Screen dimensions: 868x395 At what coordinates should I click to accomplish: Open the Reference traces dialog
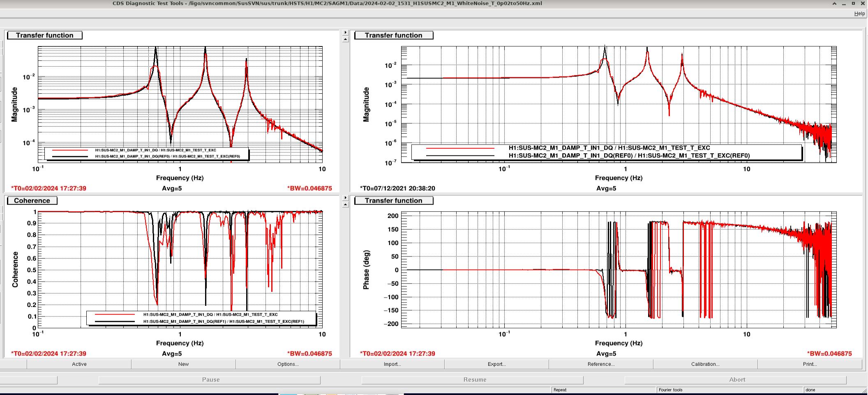click(601, 364)
